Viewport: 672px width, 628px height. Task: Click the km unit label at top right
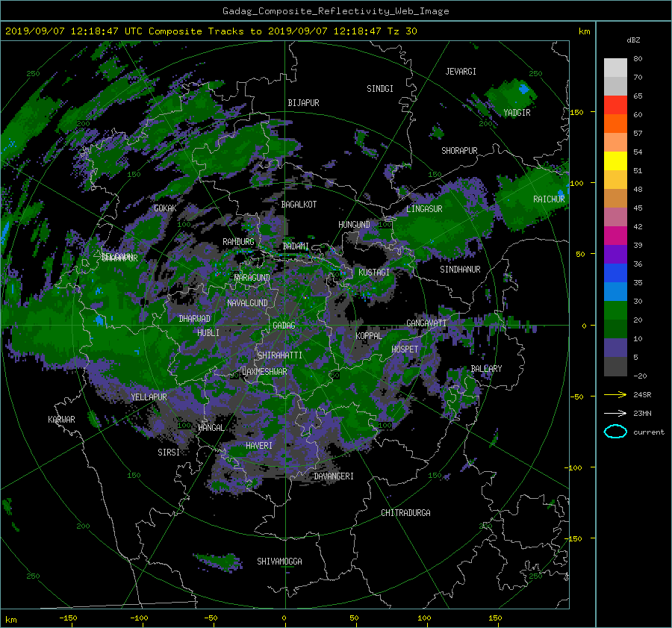[x=584, y=31]
